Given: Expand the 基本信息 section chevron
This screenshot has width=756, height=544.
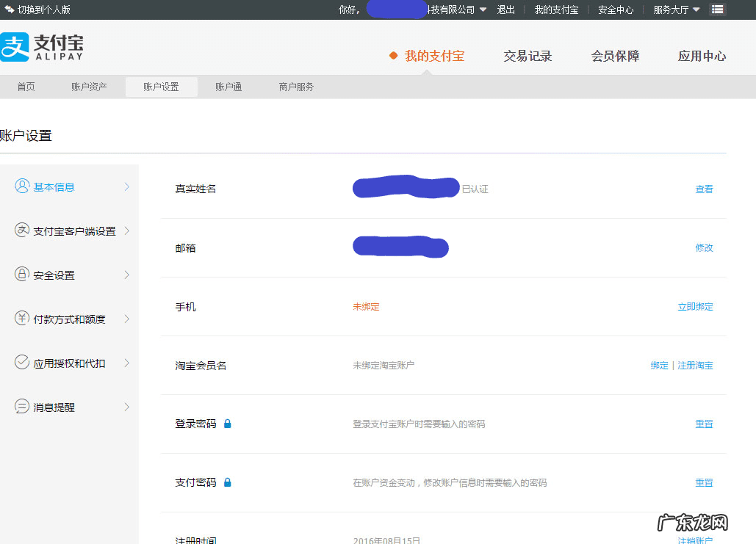Looking at the screenshot, I should click(126, 186).
